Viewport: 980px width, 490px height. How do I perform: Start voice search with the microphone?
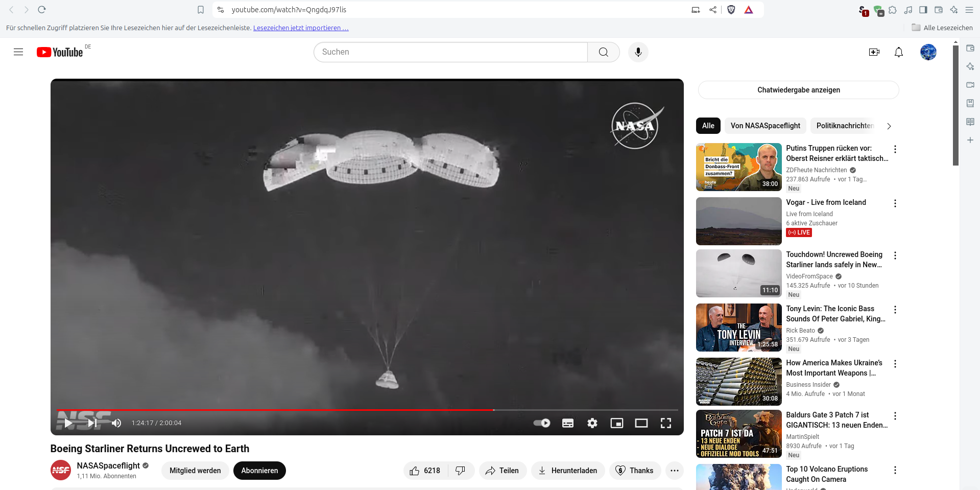click(x=638, y=52)
